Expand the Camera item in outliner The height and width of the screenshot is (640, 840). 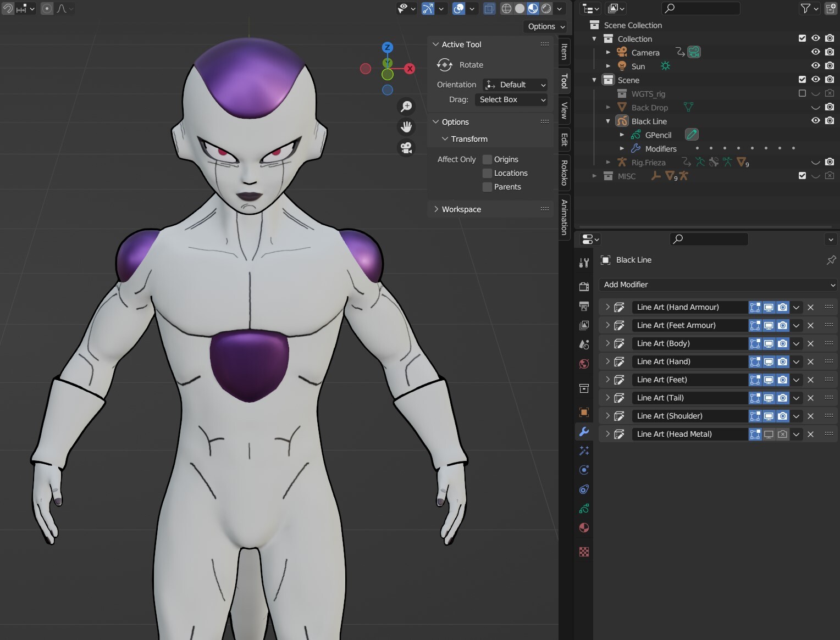[608, 52]
